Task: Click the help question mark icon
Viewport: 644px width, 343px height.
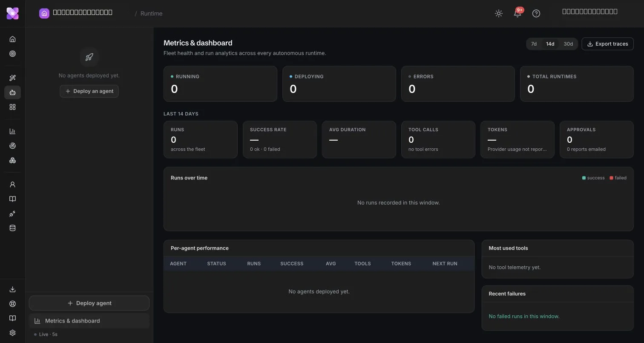Action: click(x=536, y=13)
